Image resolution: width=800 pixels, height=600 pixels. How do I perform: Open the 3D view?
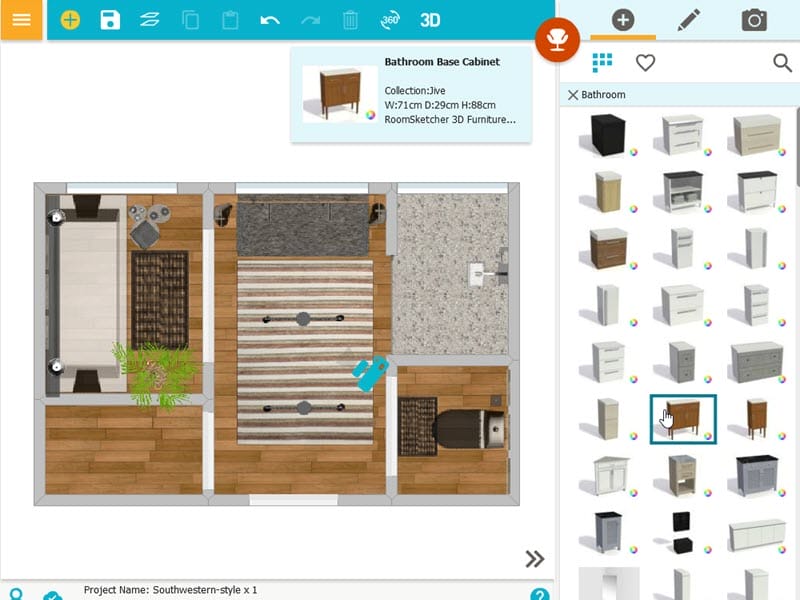point(430,19)
